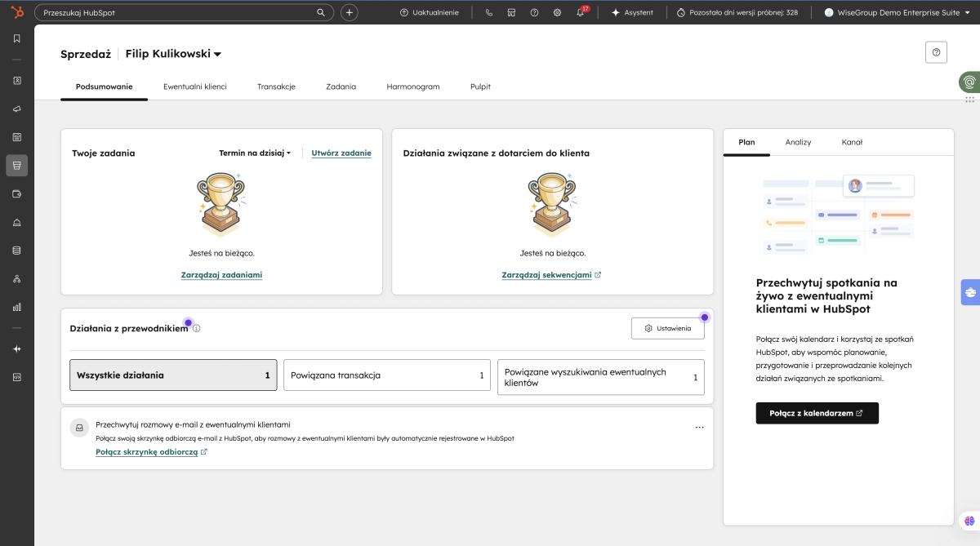Open the Zarządzaj sekwencjami link
Viewport: 980px width, 546px height.
[x=551, y=275]
